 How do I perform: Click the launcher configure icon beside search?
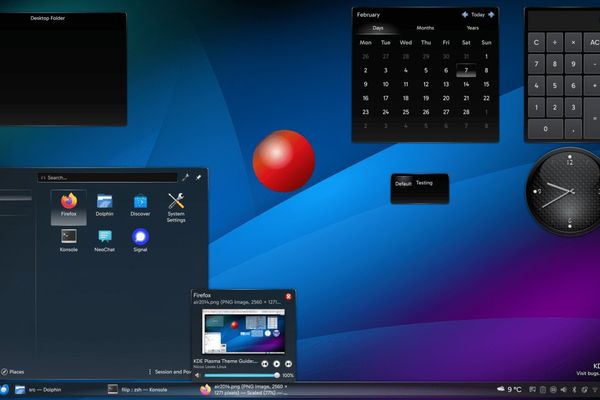[x=186, y=177]
